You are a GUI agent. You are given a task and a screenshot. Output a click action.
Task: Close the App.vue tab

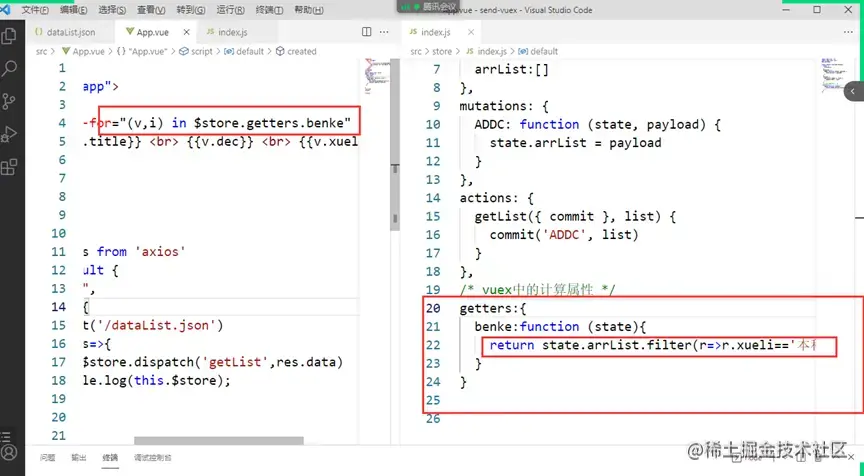pos(186,32)
